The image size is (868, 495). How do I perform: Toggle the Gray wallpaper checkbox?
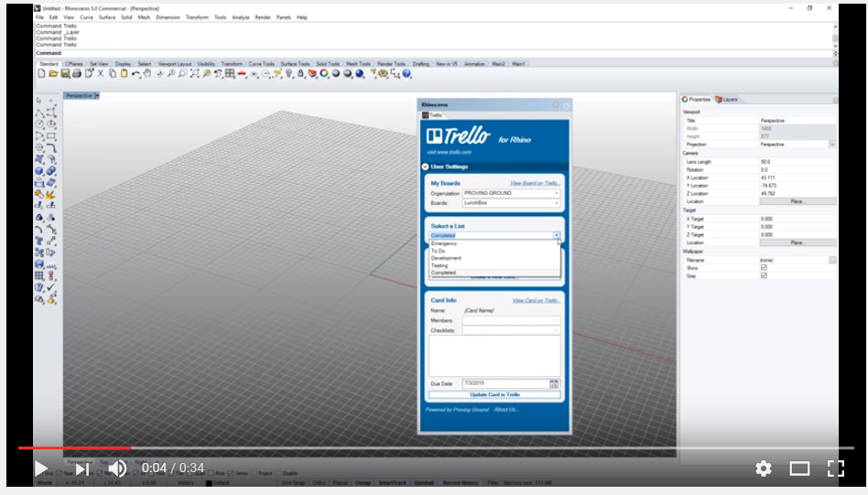[x=764, y=275]
